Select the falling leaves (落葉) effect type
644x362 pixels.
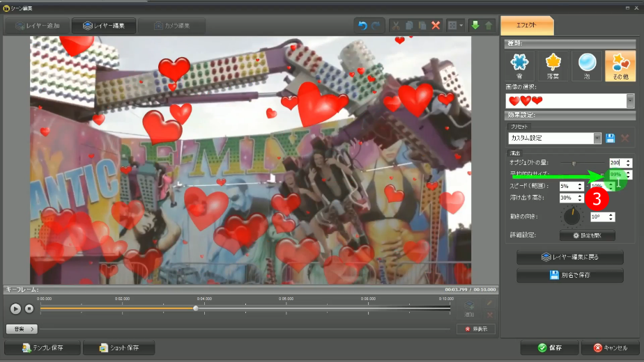552,65
